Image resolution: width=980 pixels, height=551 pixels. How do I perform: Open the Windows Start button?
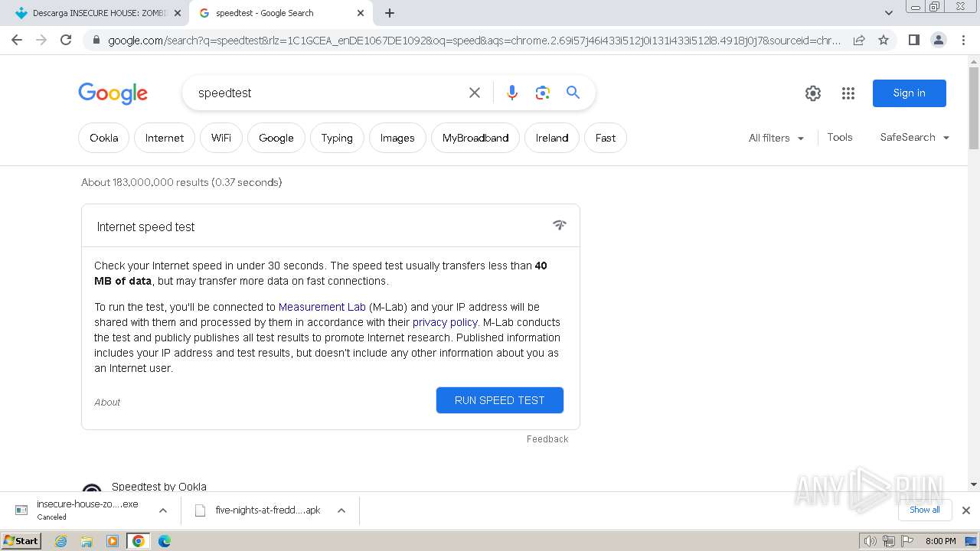[x=21, y=541]
